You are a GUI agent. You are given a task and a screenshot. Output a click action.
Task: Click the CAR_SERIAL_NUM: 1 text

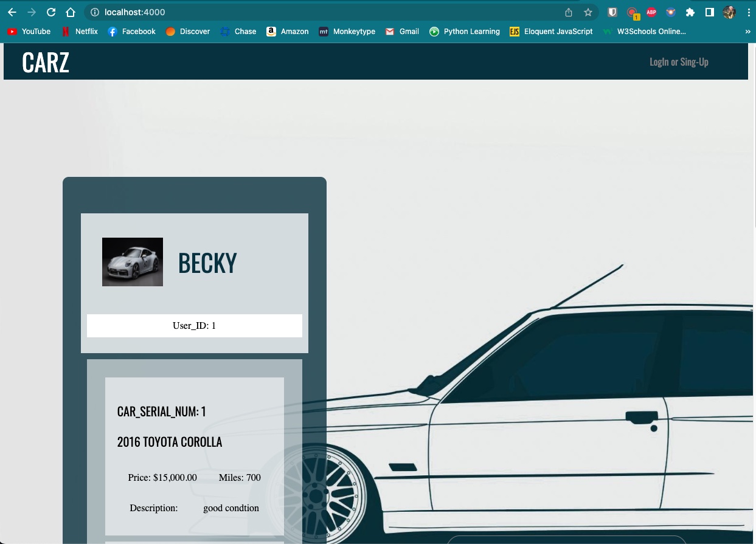click(162, 411)
